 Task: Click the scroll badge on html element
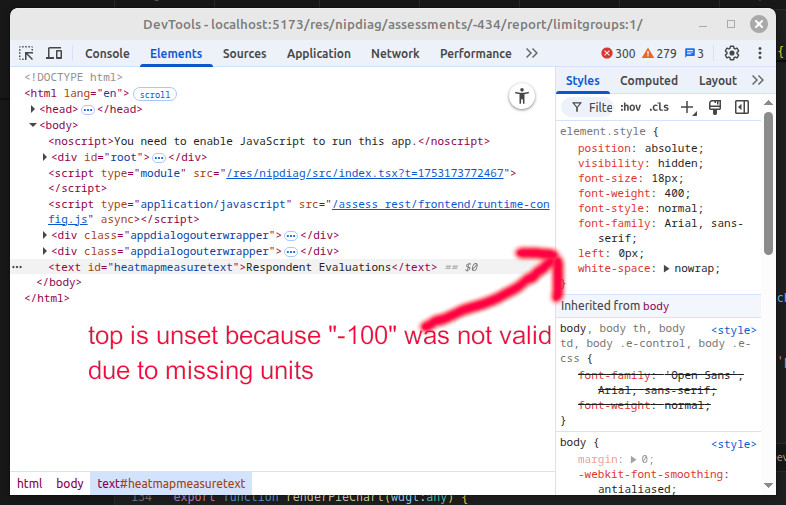(x=155, y=94)
